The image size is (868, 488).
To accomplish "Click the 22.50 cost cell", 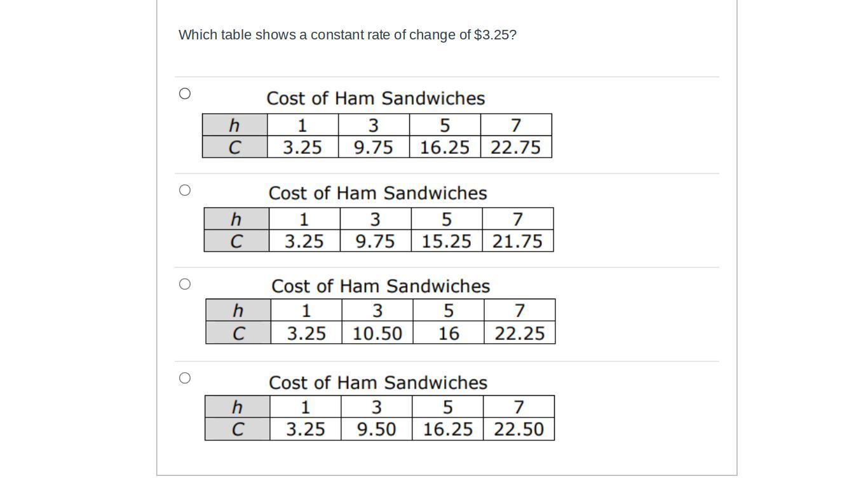I will point(519,430).
